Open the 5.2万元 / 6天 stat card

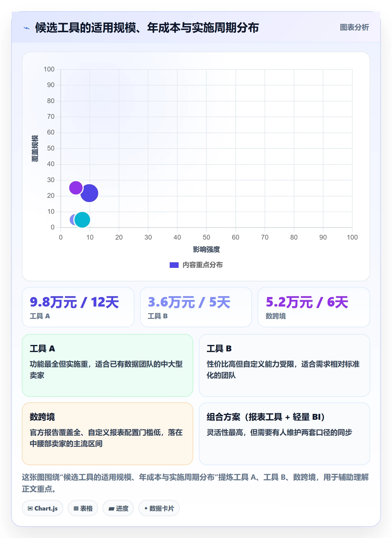tap(314, 307)
